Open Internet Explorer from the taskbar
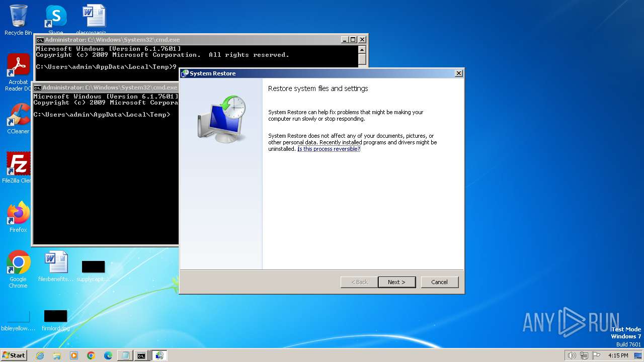 40,355
